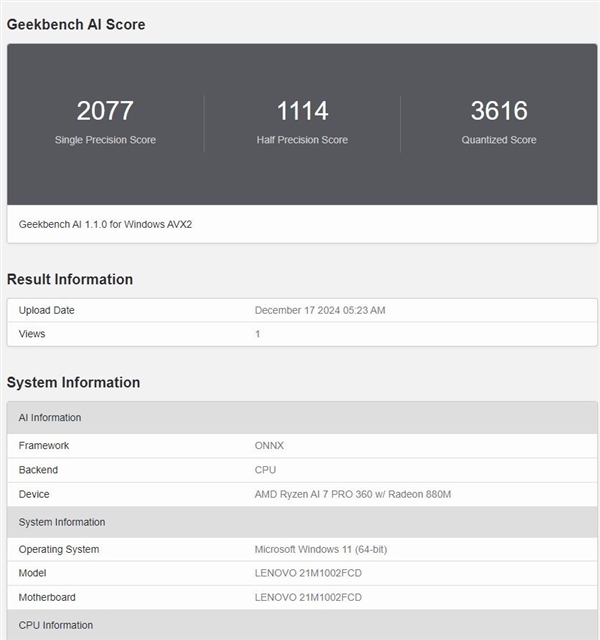Click the CPU Information table header
This screenshot has height=640, width=600.
pyautogui.click(x=56, y=625)
